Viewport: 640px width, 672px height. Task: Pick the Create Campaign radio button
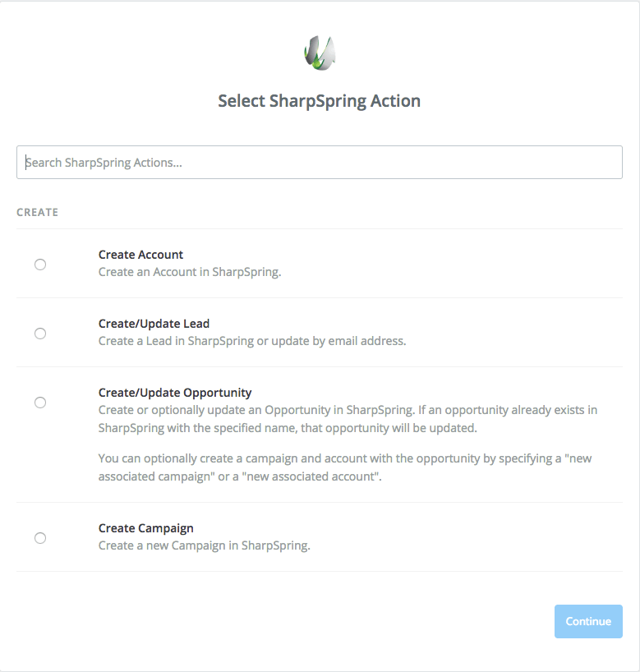coord(40,538)
